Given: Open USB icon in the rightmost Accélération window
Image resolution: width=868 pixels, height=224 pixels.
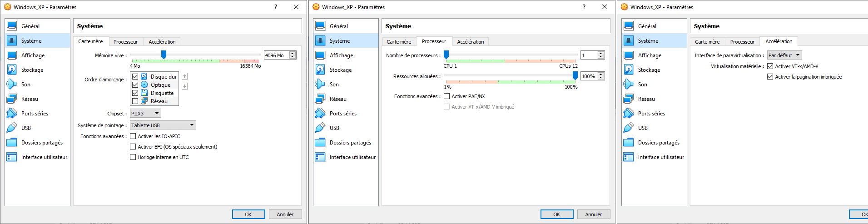Looking at the screenshot, I should click(629, 128).
